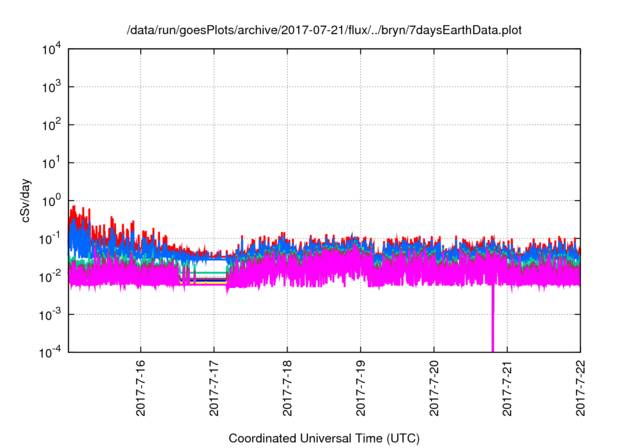
Task: Click the 10^0 y-axis tick label
Action: [x=52, y=201]
